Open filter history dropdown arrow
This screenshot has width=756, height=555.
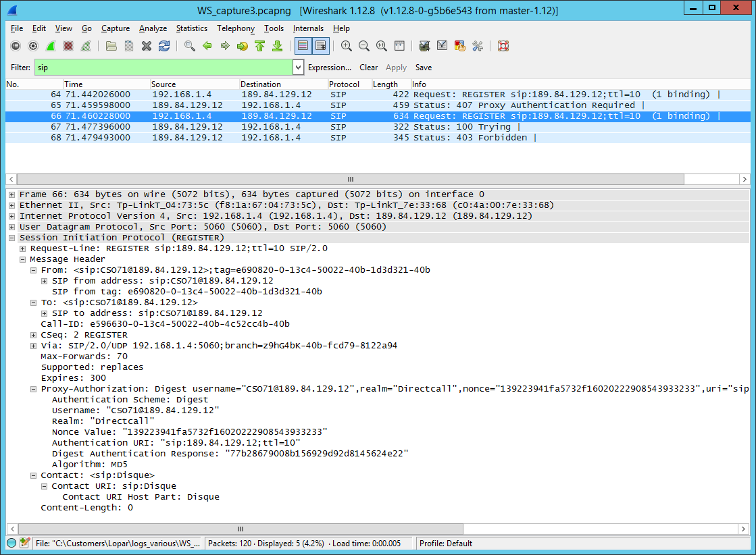click(x=299, y=68)
